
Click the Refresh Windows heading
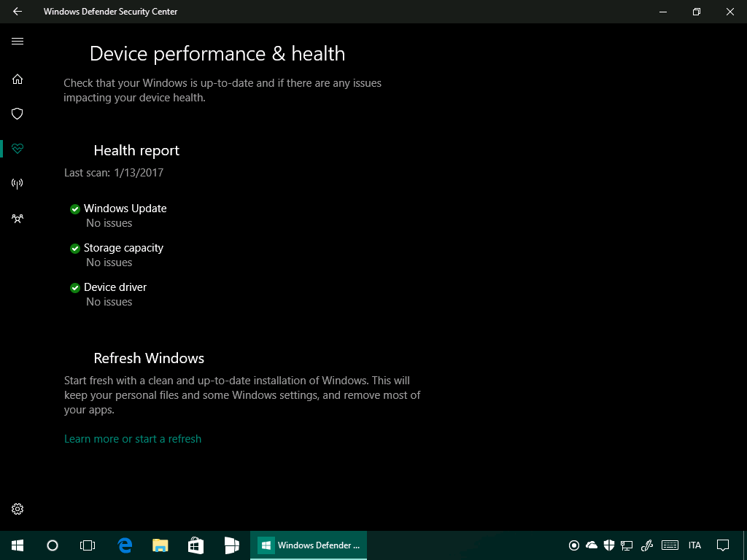[149, 358]
